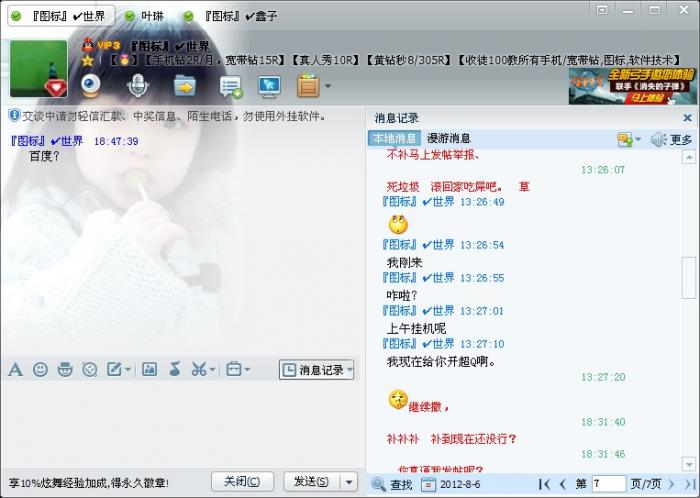This screenshot has width=700, height=498.
Task: Click the speaker icon beside 更多
Action: [658, 140]
